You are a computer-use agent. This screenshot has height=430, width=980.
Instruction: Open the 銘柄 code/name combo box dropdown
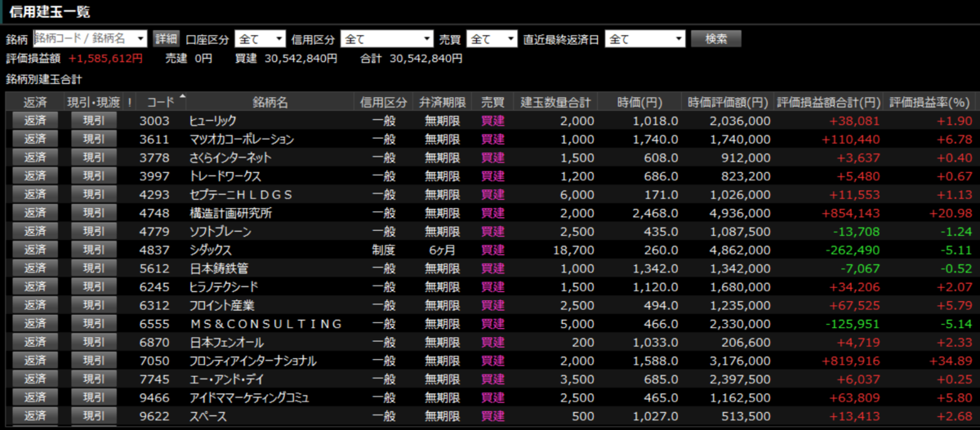pyautogui.click(x=140, y=38)
